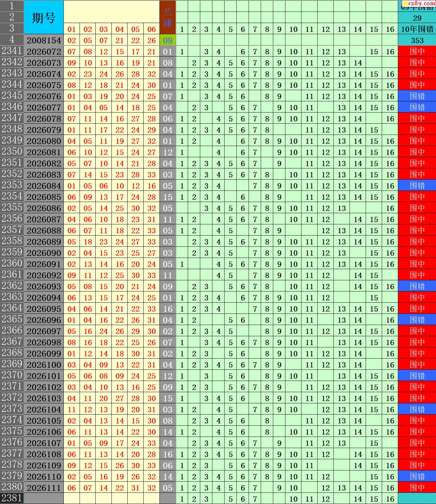436x504 pixels.
Task: Select the 兰球 column header
Action: coord(168,17)
